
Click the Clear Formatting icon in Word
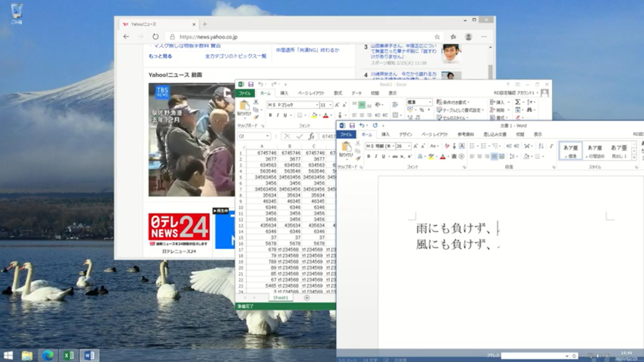coord(447,146)
